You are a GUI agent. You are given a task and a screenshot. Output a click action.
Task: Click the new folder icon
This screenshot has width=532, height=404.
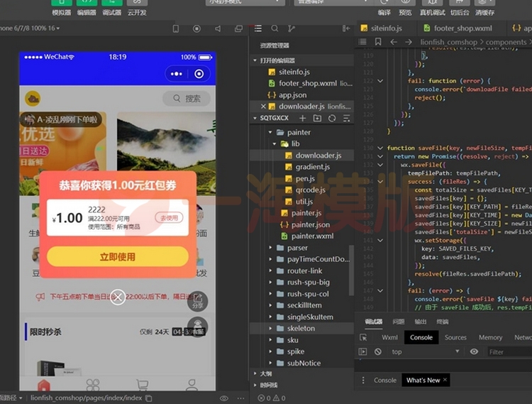(317, 118)
